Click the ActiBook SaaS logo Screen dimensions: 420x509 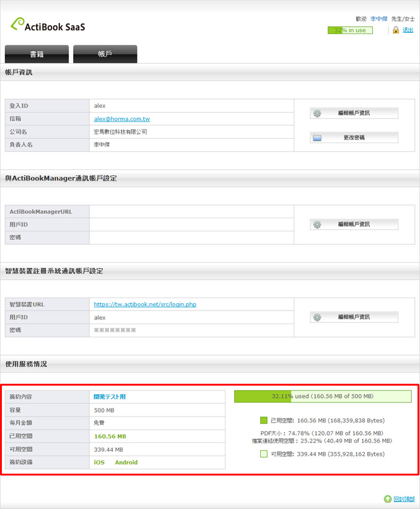[48, 25]
